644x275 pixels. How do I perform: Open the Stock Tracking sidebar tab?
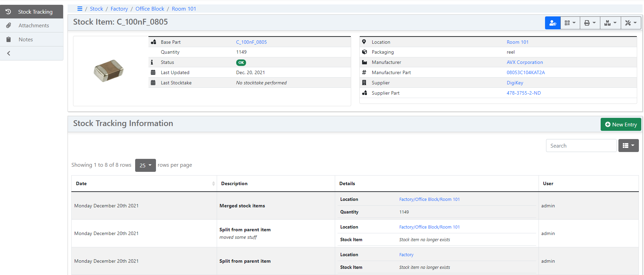click(x=31, y=12)
